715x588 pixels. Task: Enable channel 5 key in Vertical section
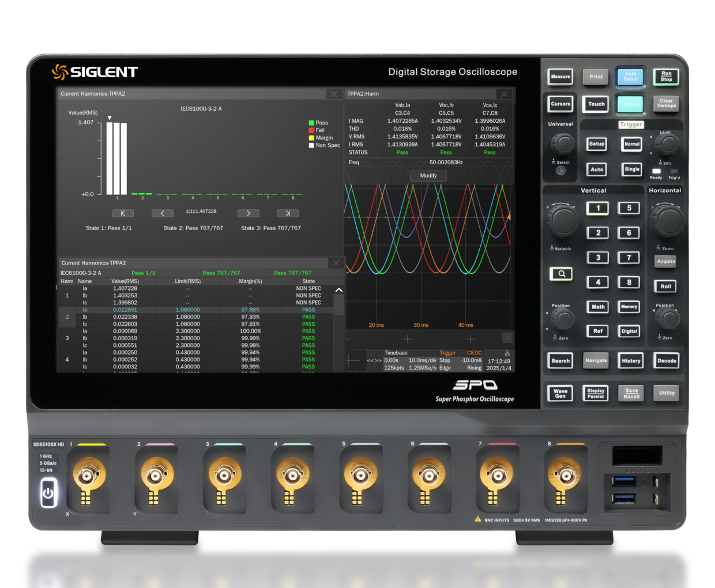coord(629,208)
